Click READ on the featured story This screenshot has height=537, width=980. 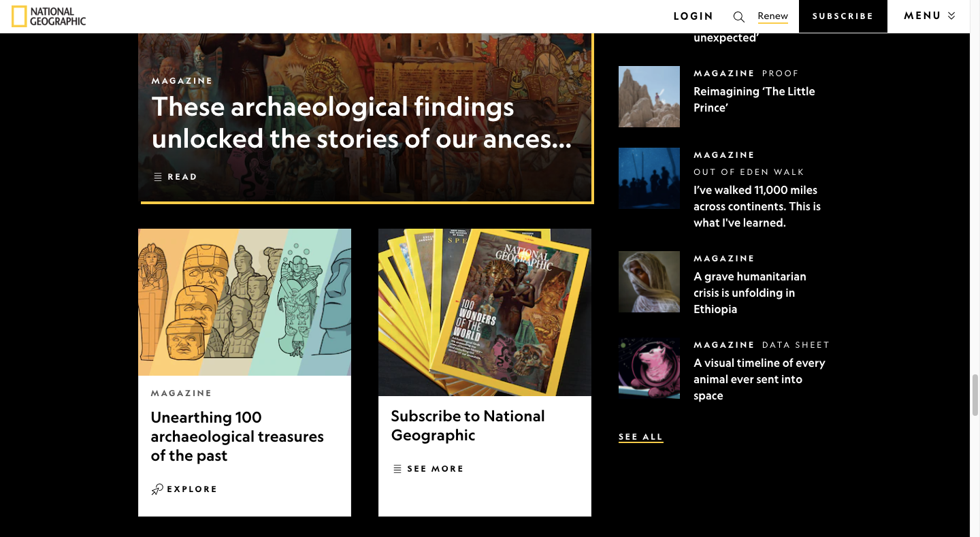tap(182, 177)
